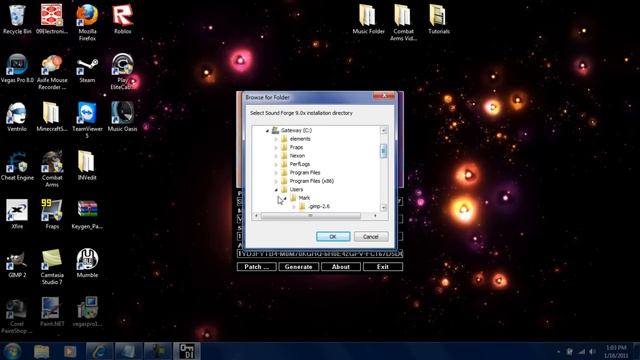Collapse the Users folder node
The height and width of the screenshot is (360, 640).
276,190
